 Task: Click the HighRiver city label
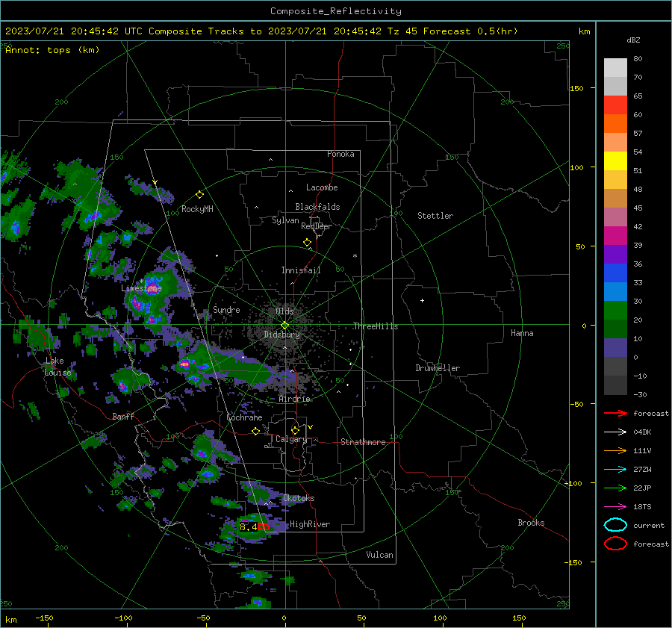tap(310, 524)
